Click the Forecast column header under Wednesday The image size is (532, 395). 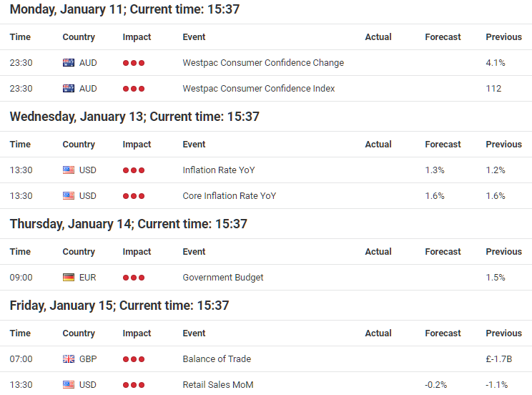coord(443,145)
